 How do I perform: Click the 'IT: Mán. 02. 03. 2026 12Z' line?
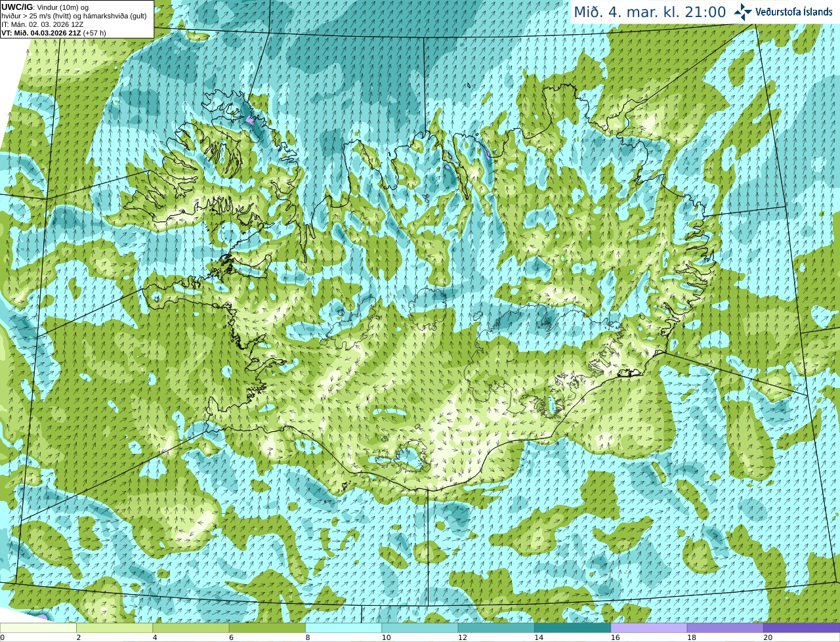[x=43, y=24]
